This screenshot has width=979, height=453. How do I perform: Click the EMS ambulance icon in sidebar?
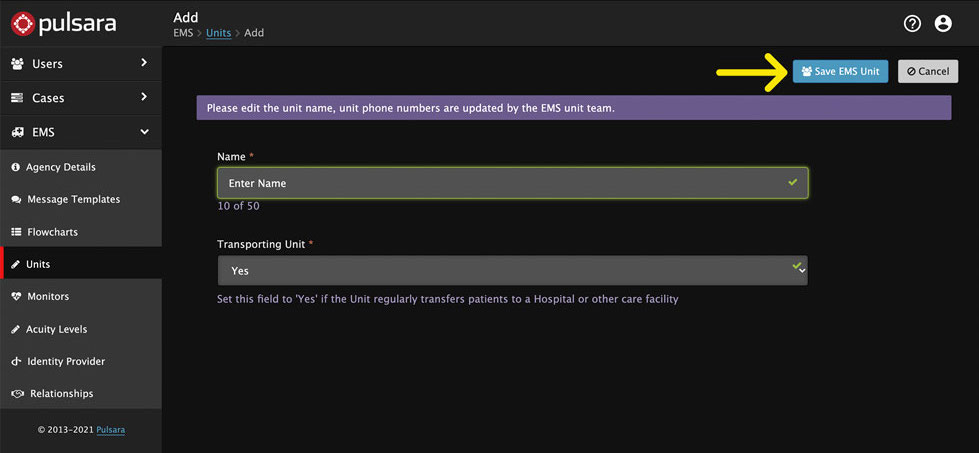click(17, 132)
